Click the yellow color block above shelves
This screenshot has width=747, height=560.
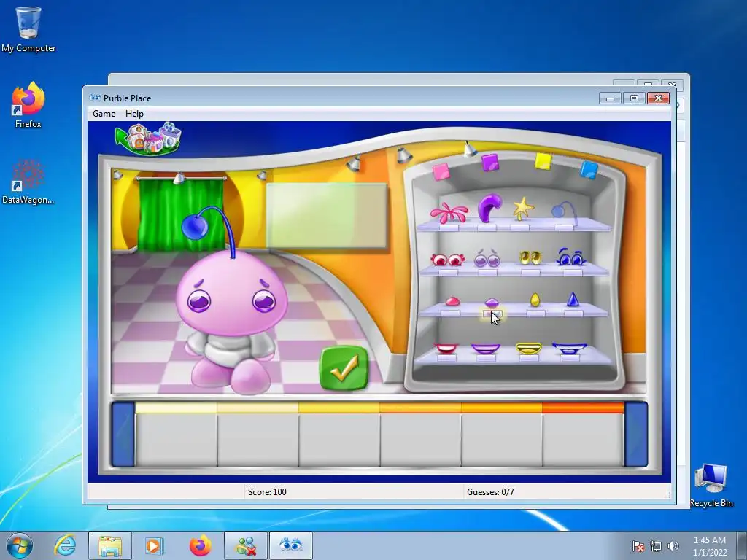coord(543,161)
